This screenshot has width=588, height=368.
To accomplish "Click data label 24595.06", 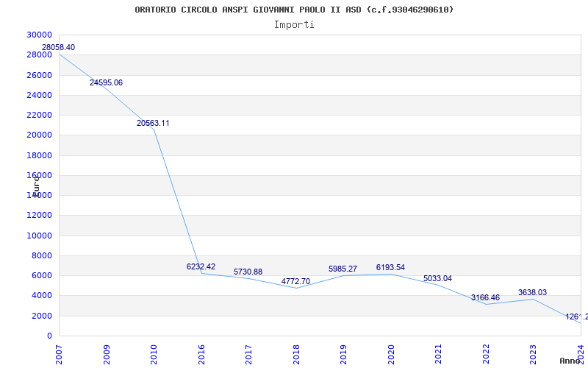I will [106, 82].
